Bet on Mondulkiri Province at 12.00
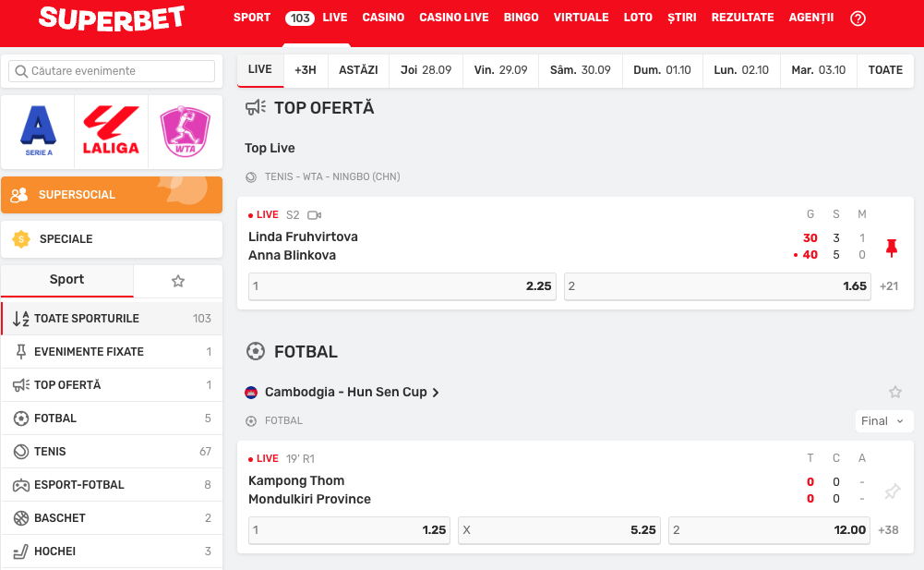The width and height of the screenshot is (924, 570). click(x=769, y=530)
